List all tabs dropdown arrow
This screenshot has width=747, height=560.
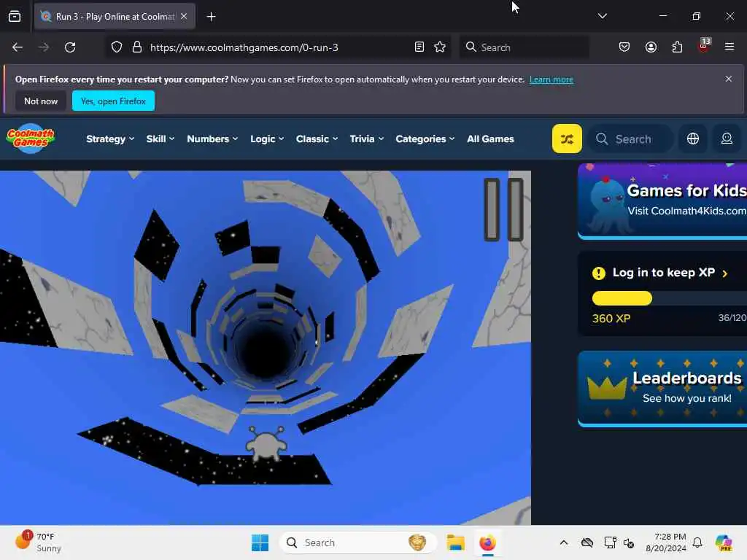(602, 16)
